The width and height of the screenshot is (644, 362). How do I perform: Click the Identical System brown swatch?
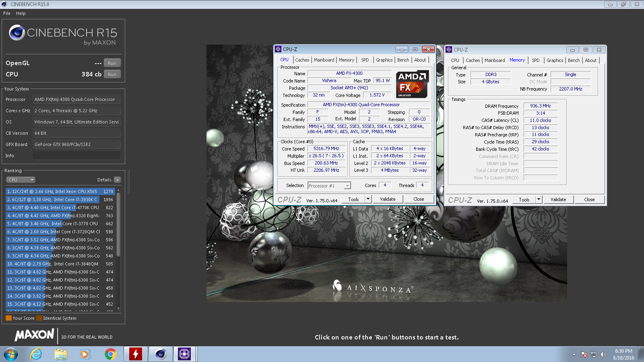[x=39, y=318]
